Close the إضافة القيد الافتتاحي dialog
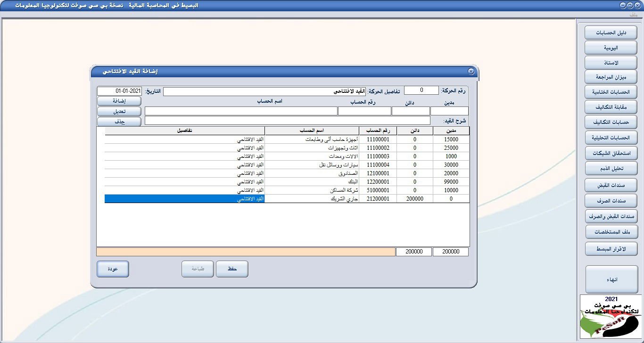644x343 pixels. pos(471,71)
